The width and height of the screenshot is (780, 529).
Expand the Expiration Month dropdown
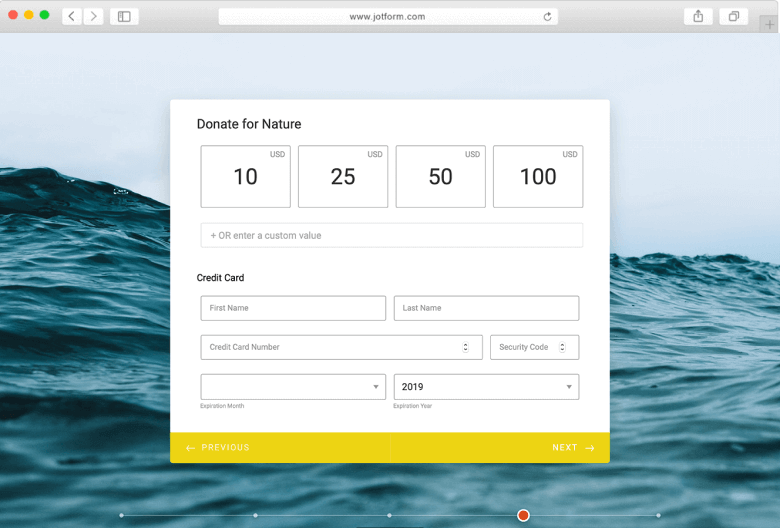[x=293, y=387]
